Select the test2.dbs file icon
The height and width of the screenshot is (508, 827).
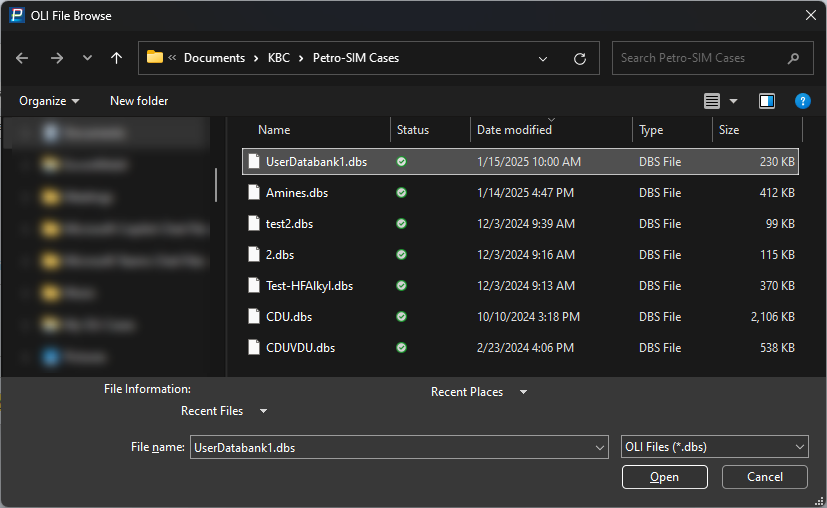pos(254,224)
